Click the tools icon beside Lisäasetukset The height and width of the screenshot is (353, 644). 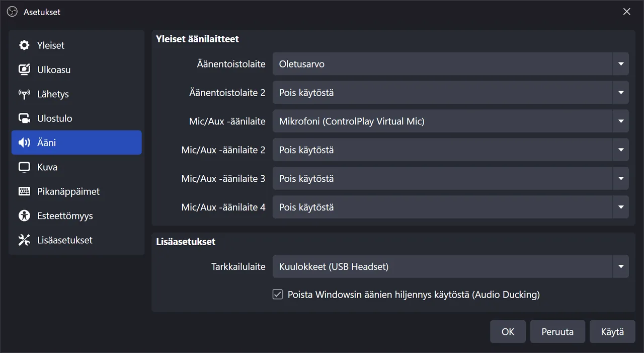point(24,240)
